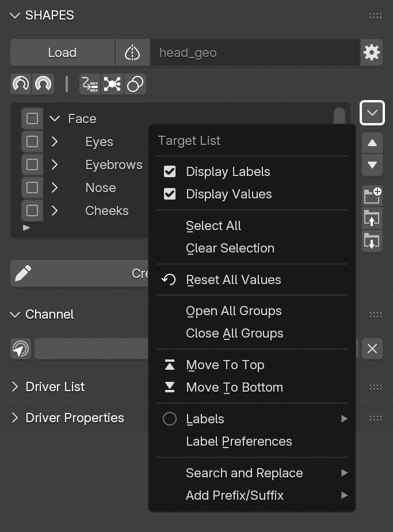Click the Driver List panel drag grip
The width and height of the screenshot is (393, 532).
[x=376, y=387]
